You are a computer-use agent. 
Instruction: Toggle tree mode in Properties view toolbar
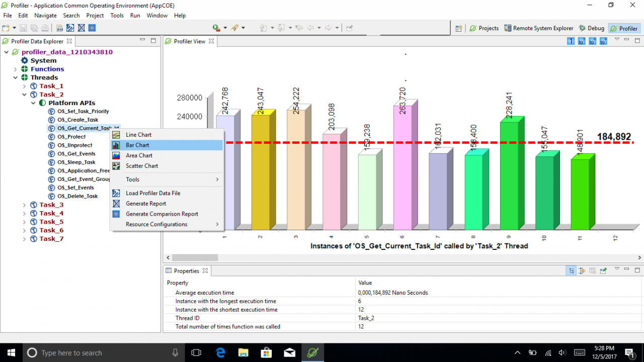(x=571, y=270)
